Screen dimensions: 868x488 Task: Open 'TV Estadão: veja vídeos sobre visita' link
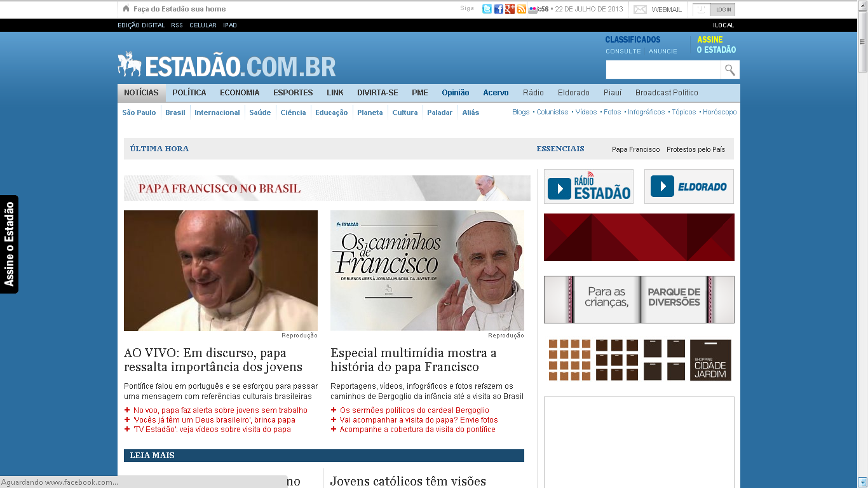(212, 430)
